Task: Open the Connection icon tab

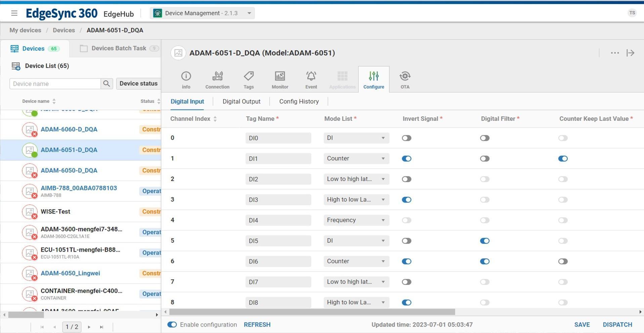Action: [217, 80]
